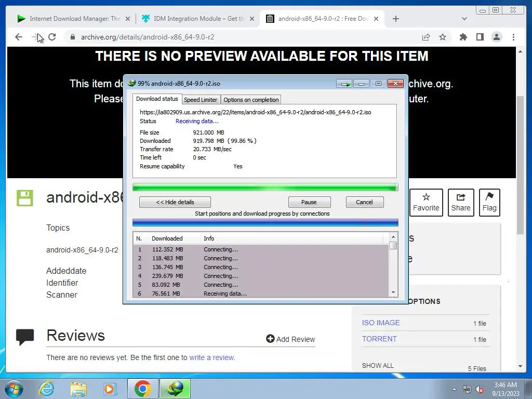
Task: Click the Info column header
Action: pyautogui.click(x=292, y=238)
